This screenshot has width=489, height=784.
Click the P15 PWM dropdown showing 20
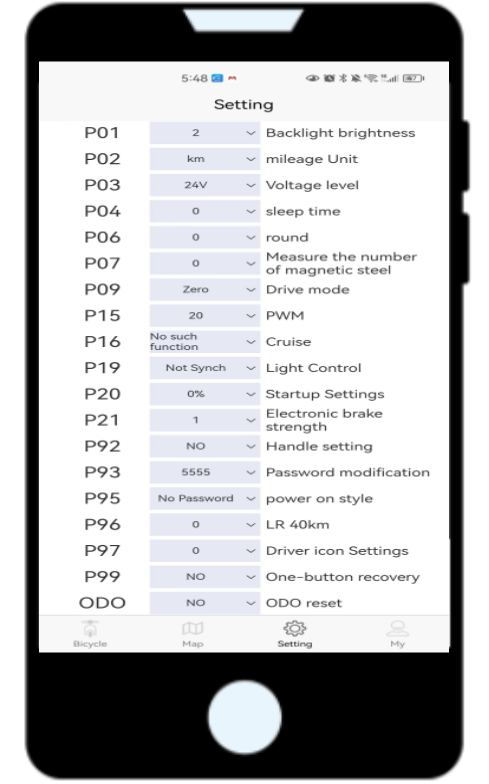[x=204, y=316]
